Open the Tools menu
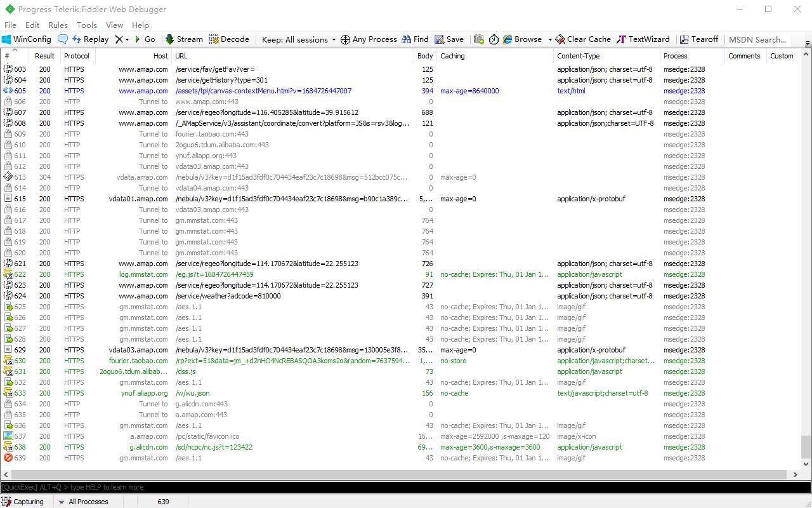The height and width of the screenshot is (508, 812). click(x=87, y=25)
